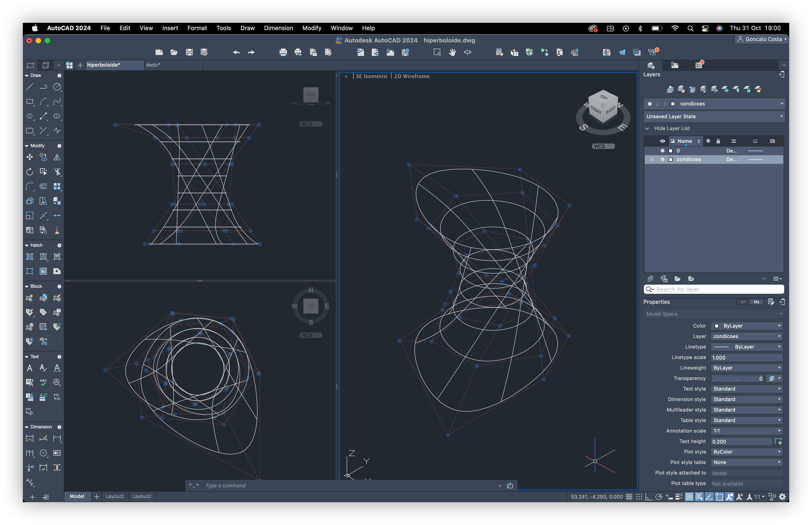Toggle ortho mode in status bar
Screen dimensions: 812x525
click(x=649, y=497)
